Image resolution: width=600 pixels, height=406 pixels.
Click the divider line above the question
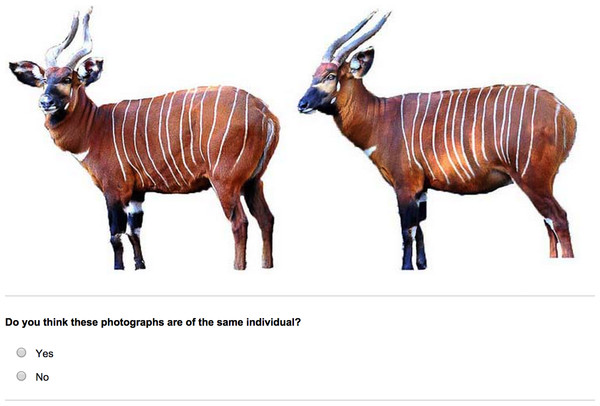tap(300, 295)
